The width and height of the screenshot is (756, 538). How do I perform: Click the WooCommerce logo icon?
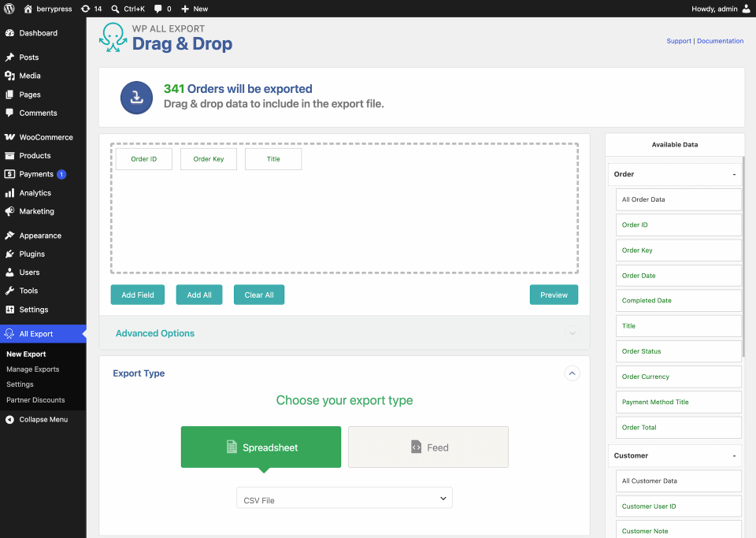(x=9, y=137)
